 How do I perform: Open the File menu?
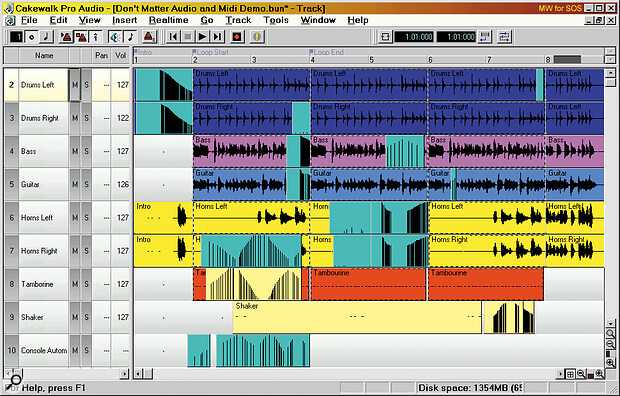(x=29, y=20)
